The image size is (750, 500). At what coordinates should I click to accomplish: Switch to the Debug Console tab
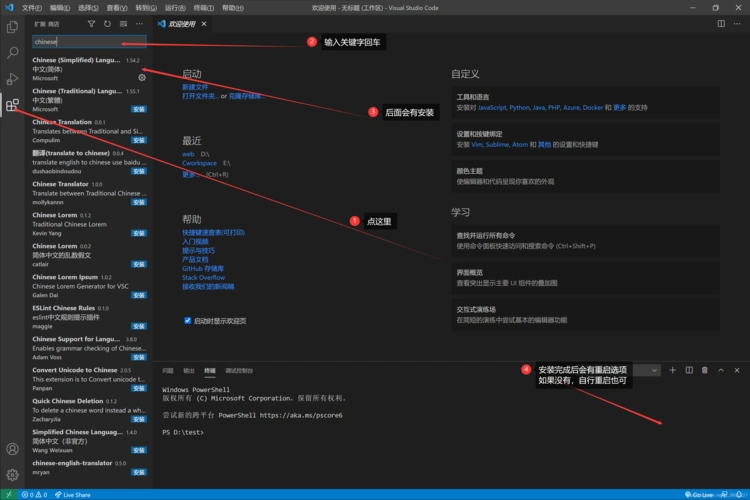point(239,370)
